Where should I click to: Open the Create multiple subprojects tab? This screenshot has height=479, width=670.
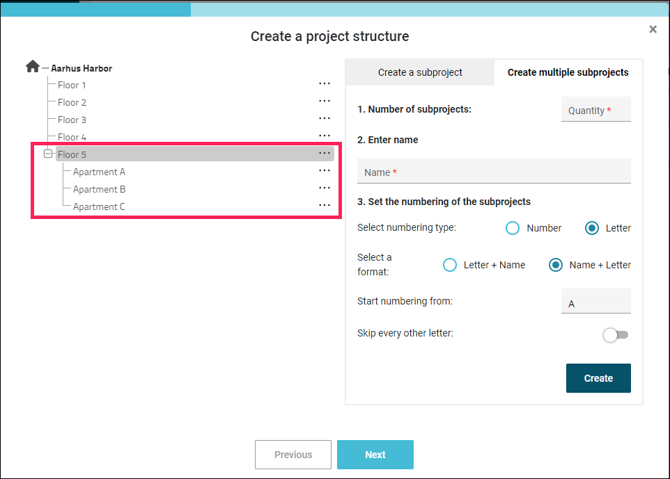[x=567, y=73]
